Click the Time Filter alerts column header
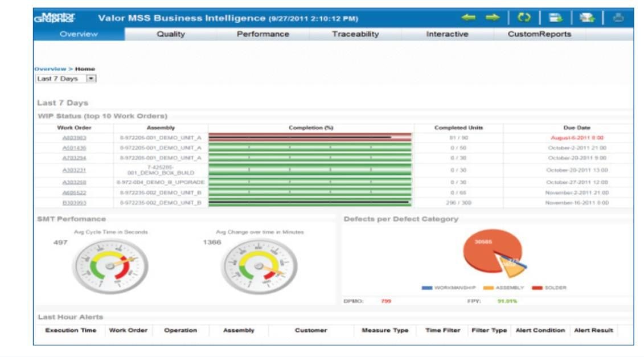The height and width of the screenshot is (357, 644). coord(443,330)
